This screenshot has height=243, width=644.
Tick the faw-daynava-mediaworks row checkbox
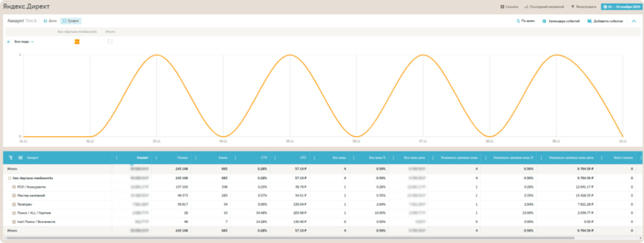10,178
